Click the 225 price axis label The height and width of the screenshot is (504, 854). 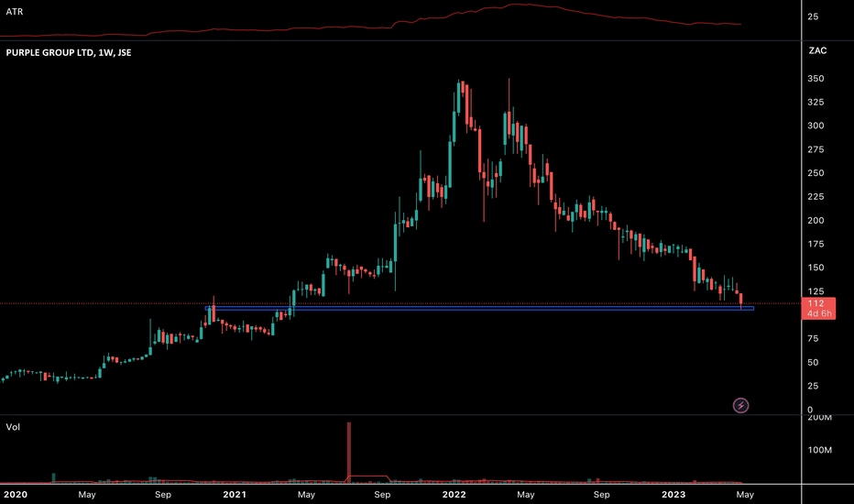816,196
